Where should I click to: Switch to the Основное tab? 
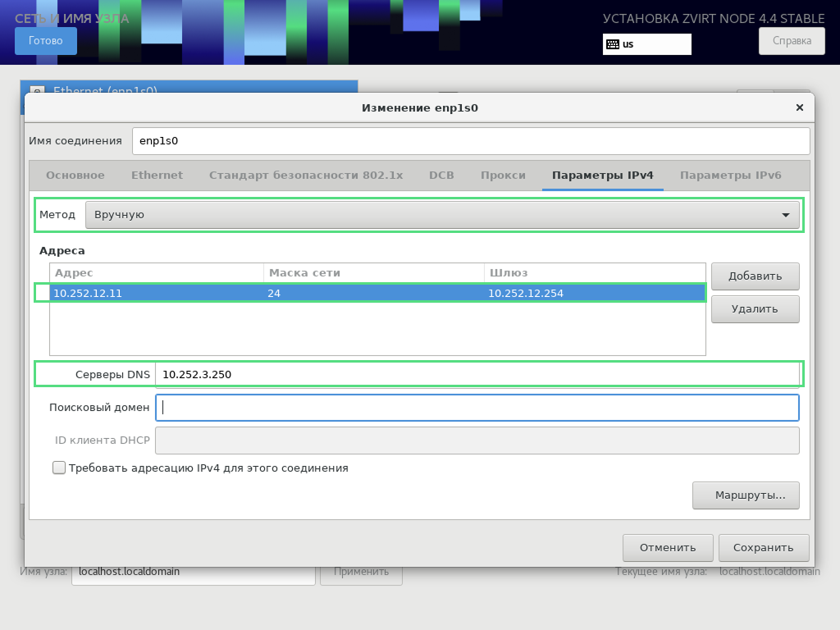click(x=75, y=176)
